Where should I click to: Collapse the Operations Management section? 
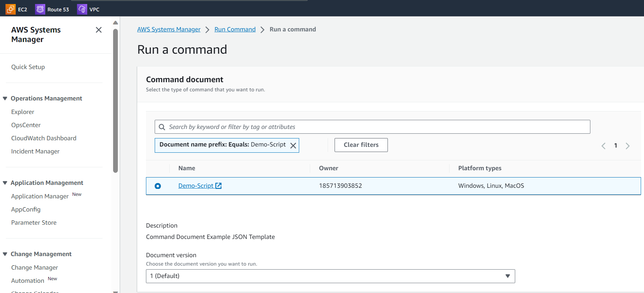click(5, 99)
